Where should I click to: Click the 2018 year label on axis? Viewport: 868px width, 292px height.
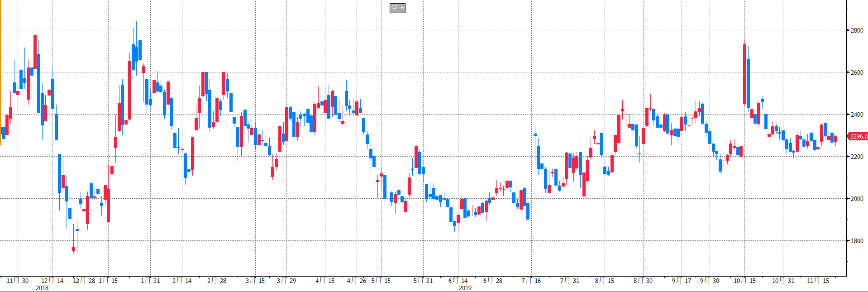tap(42, 288)
